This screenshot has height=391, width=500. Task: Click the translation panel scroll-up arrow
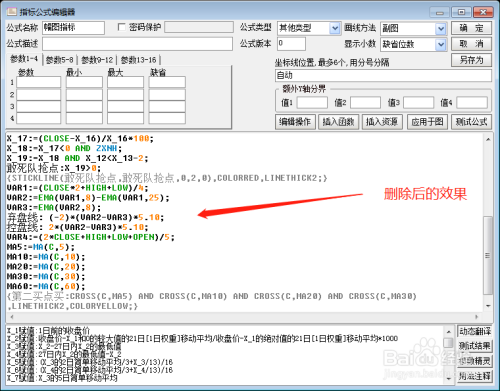(449, 332)
